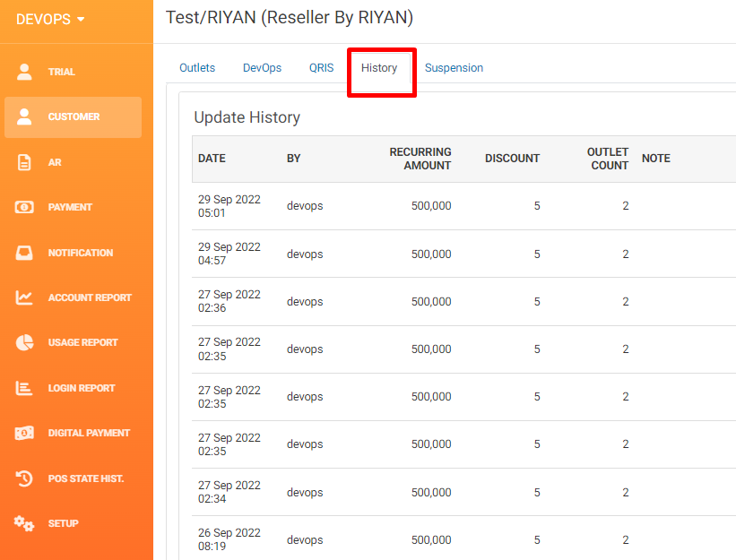
Task: Open the SETUP section
Action: pos(64,523)
